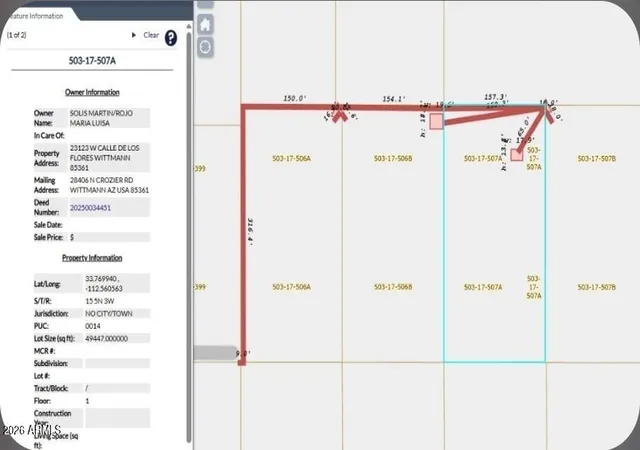Select the Feature Information tab
This screenshot has height=450, width=640.
click(37, 16)
